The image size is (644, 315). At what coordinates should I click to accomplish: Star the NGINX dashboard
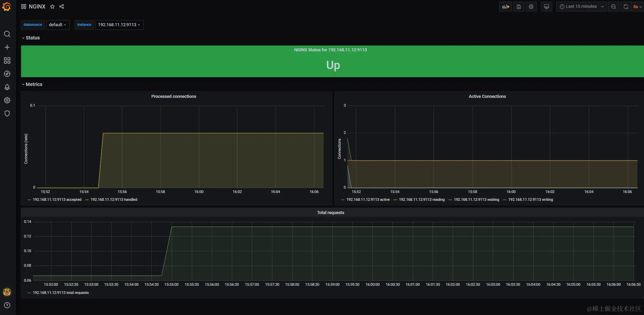click(52, 6)
